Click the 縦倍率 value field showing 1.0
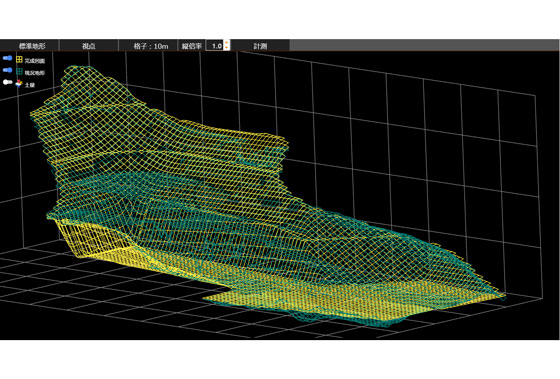The width and height of the screenshot is (560, 379). (215, 46)
